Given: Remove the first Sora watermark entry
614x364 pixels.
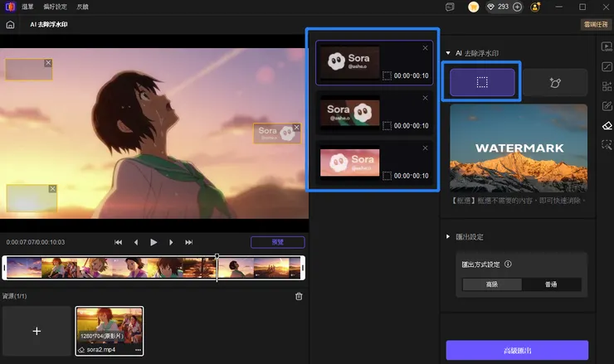Looking at the screenshot, I should (426, 48).
